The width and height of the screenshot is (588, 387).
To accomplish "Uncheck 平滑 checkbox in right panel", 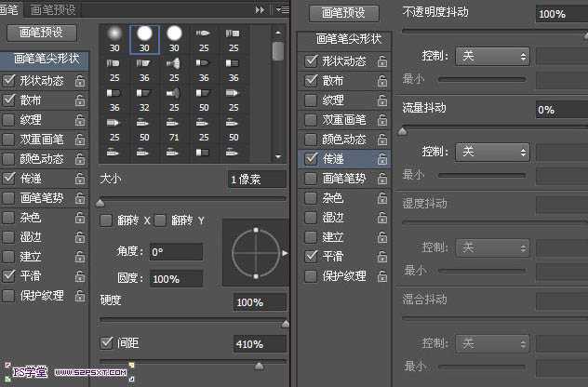I will pyautogui.click(x=312, y=256).
